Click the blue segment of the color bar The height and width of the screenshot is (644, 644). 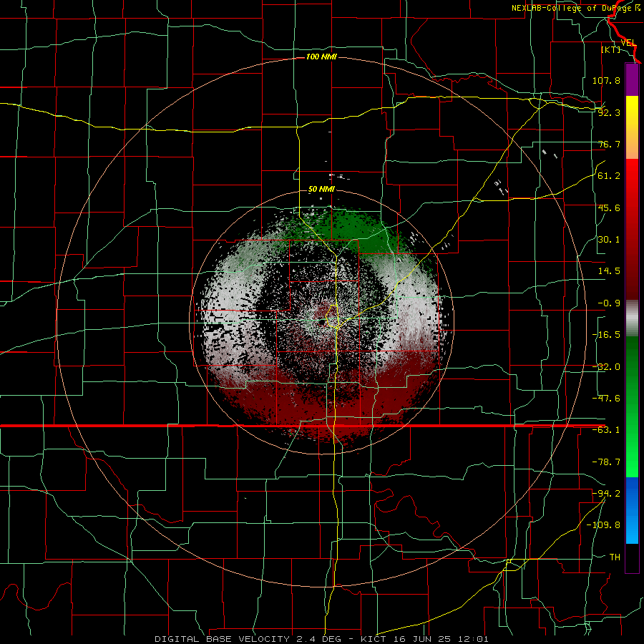click(632, 510)
